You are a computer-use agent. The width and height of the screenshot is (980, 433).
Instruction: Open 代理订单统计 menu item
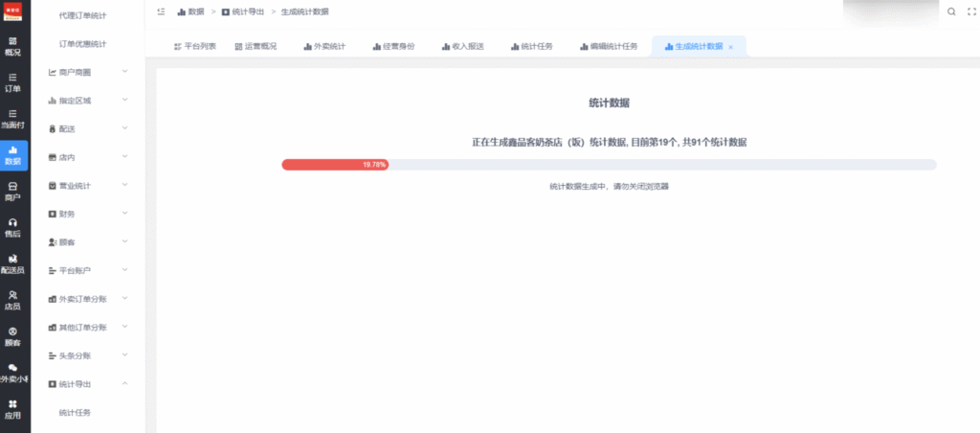tap(82, 15)
